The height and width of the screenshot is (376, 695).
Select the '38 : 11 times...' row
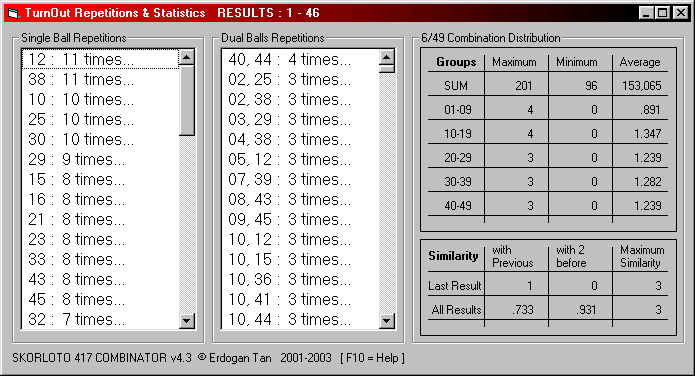point(100,79)
